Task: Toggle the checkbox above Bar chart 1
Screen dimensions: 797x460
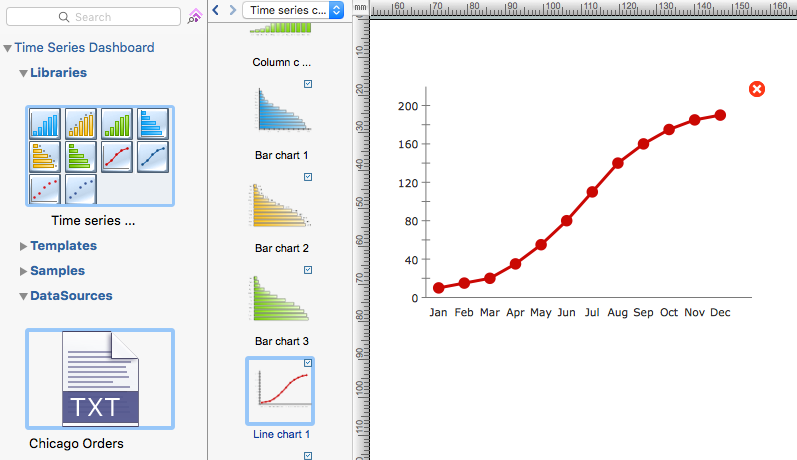Action: (x=308, y=84)
